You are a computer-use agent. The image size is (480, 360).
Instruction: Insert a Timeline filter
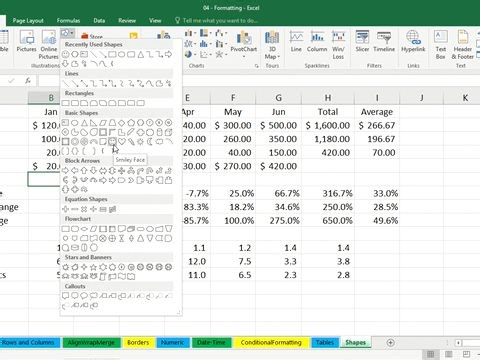click(x=384, y=41)
